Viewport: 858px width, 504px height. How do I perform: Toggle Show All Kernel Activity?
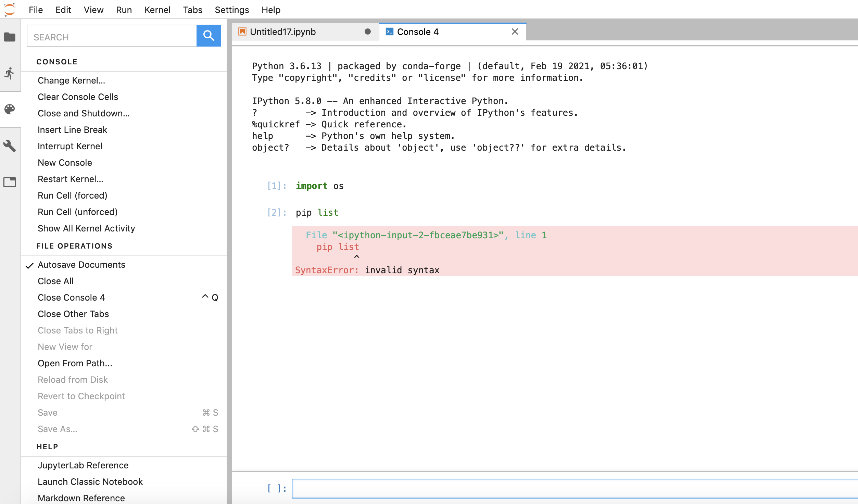pyautogui.click(x=86, y=228)
